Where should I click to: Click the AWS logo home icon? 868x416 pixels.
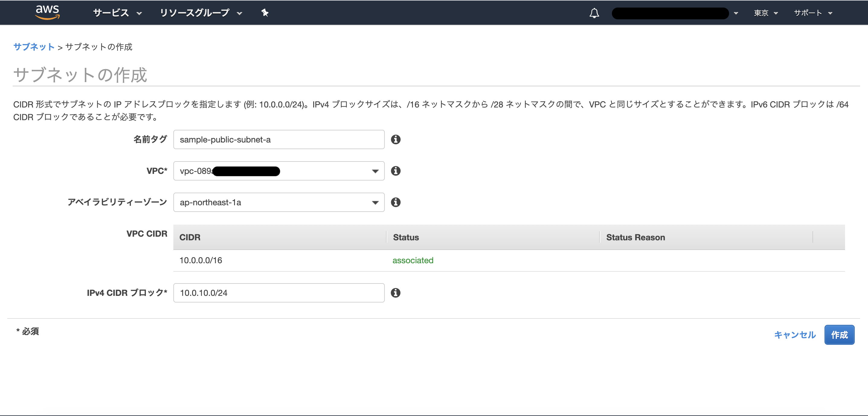click(47, 12)
